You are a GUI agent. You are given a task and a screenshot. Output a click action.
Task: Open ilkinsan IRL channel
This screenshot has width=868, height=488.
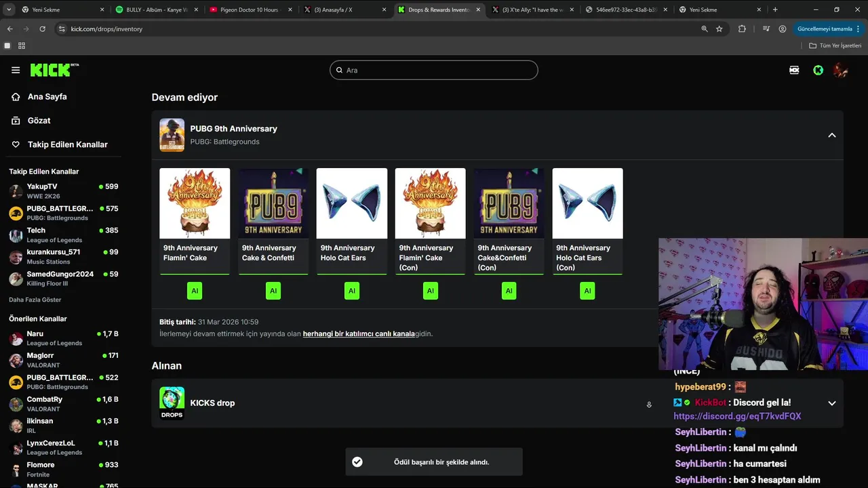coord(63,426)
